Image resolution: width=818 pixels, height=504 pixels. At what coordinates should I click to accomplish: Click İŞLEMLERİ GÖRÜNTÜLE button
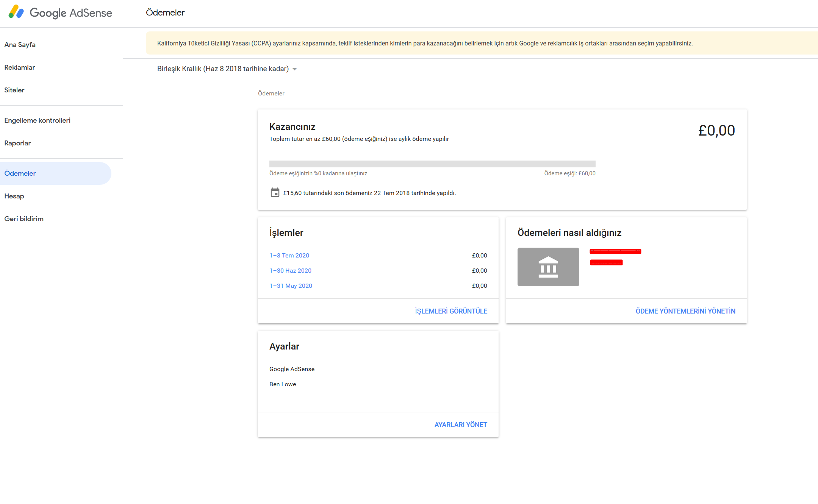(451, 311)
